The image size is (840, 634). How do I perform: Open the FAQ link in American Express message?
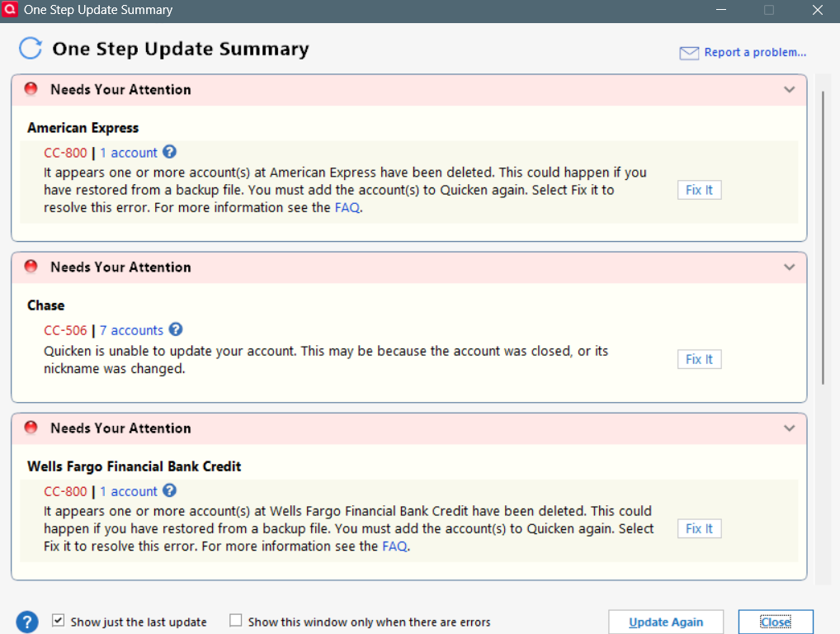[x=347, y=208]
